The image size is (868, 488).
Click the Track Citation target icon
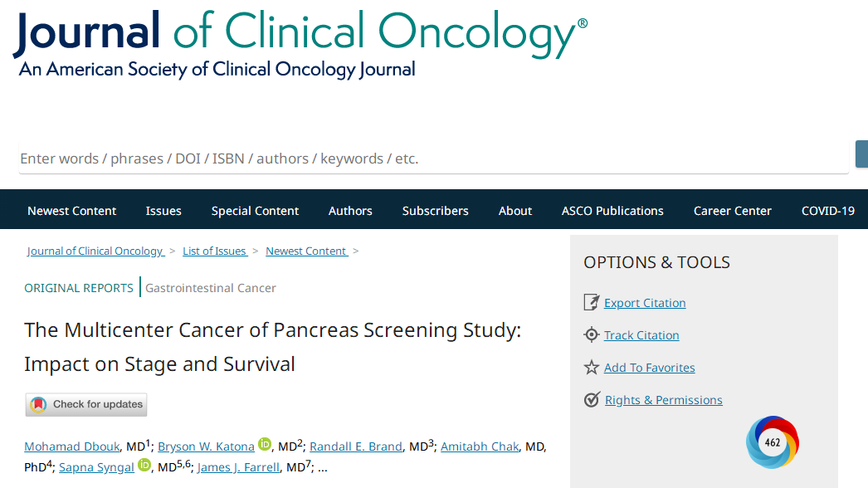[x=591, y=335]
